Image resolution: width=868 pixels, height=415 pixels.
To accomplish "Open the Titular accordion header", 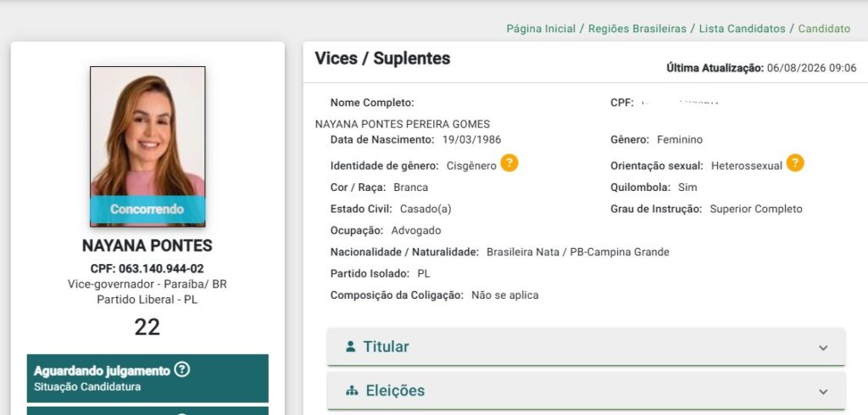I will [587, 347].
